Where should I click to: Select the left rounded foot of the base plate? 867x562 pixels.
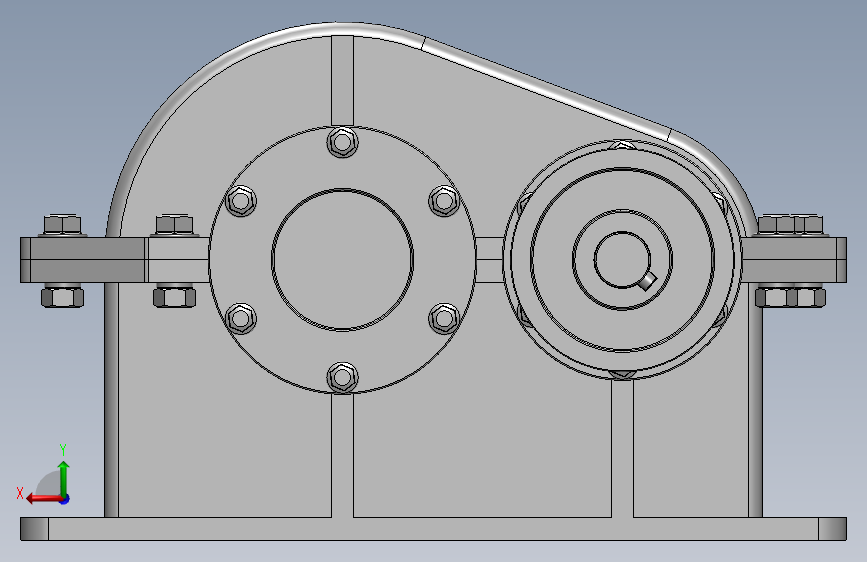pos(34,529)
